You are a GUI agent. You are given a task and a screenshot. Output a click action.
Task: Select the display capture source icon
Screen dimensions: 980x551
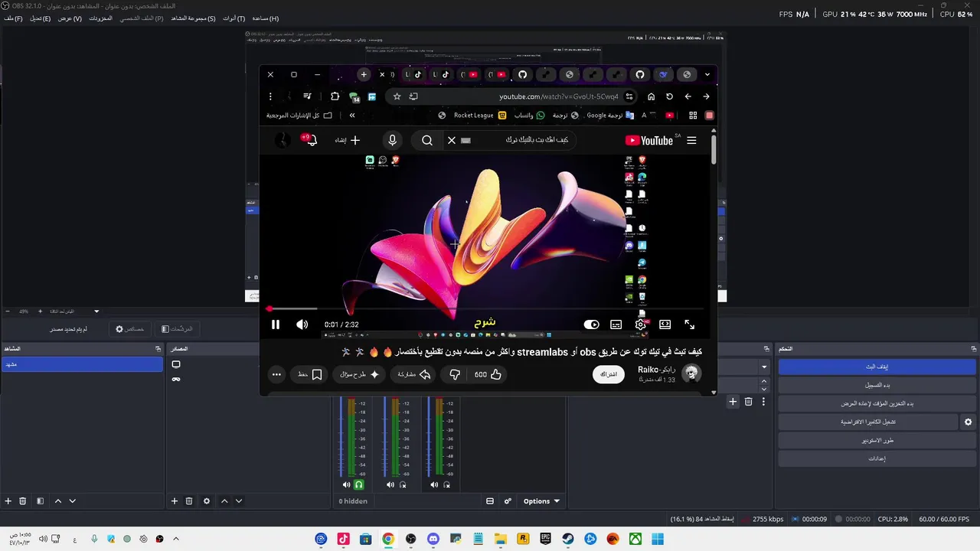(176, 364)
